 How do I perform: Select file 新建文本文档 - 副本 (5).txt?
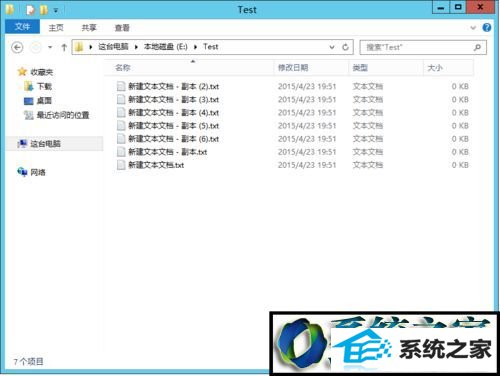click(x=174, y=126)
